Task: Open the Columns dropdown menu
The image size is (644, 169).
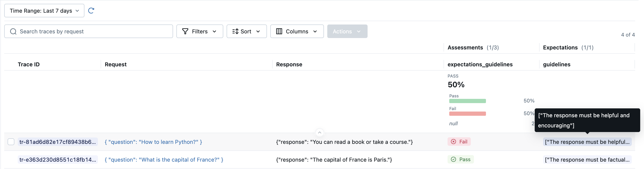Action: [297, 31]
